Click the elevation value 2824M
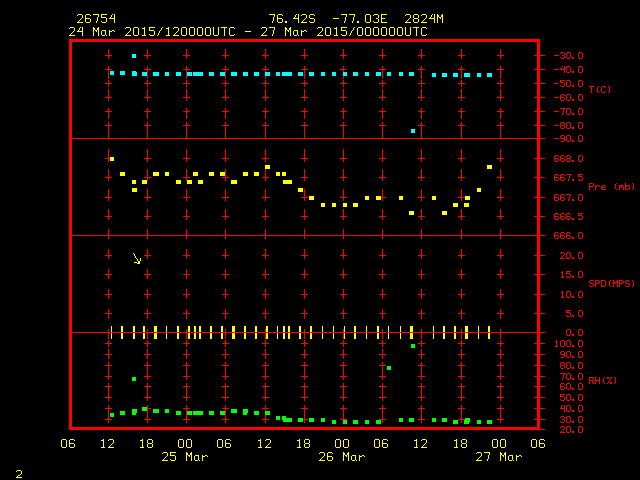Viewport: 640px width, 480px height. tap(424, 19)
